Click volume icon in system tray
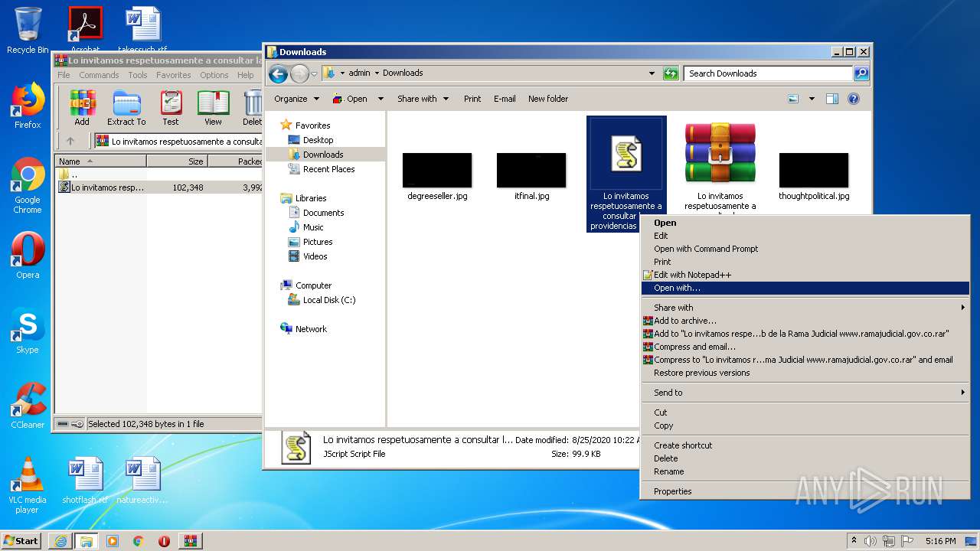The width and height of the screenshot is (980, 551). coord(871,541)
